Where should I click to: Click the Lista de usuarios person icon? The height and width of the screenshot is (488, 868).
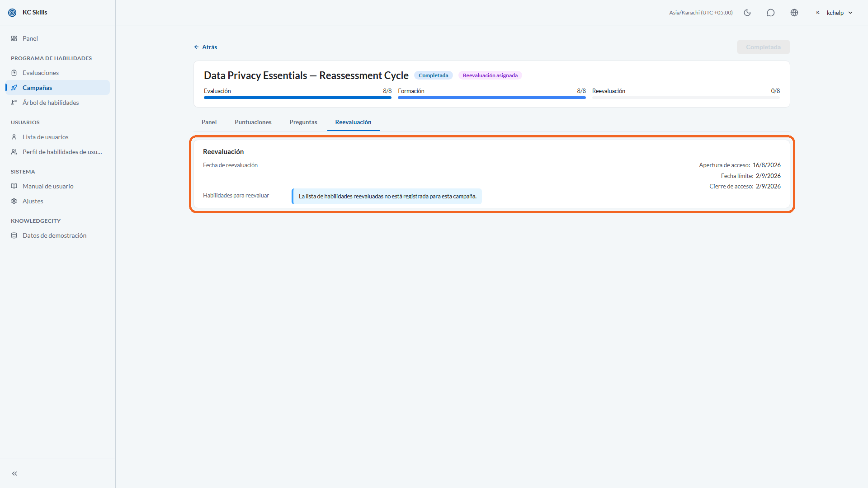(14, 137)
